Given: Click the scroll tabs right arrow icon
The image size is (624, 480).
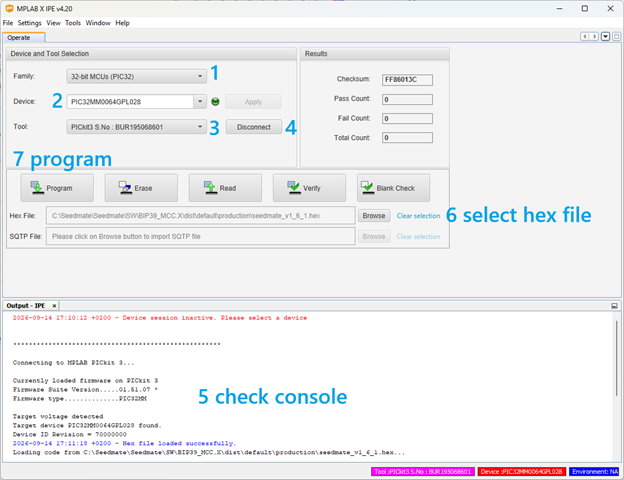Looking at the screenshot, I should 594,37.
